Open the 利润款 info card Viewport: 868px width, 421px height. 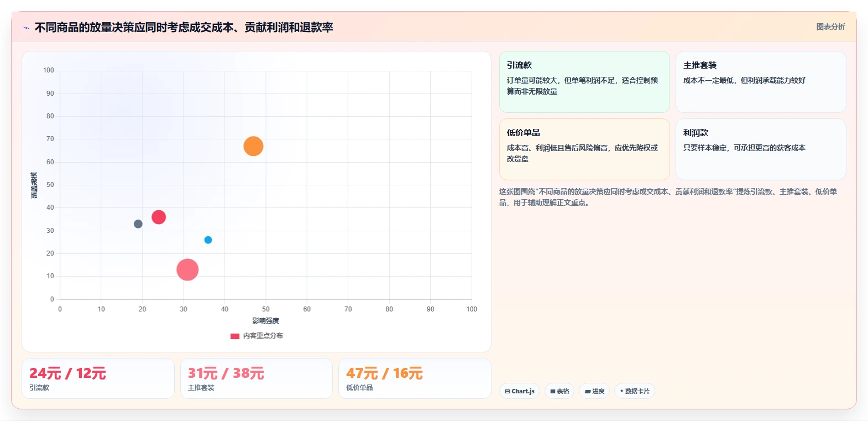pos(761,149)
